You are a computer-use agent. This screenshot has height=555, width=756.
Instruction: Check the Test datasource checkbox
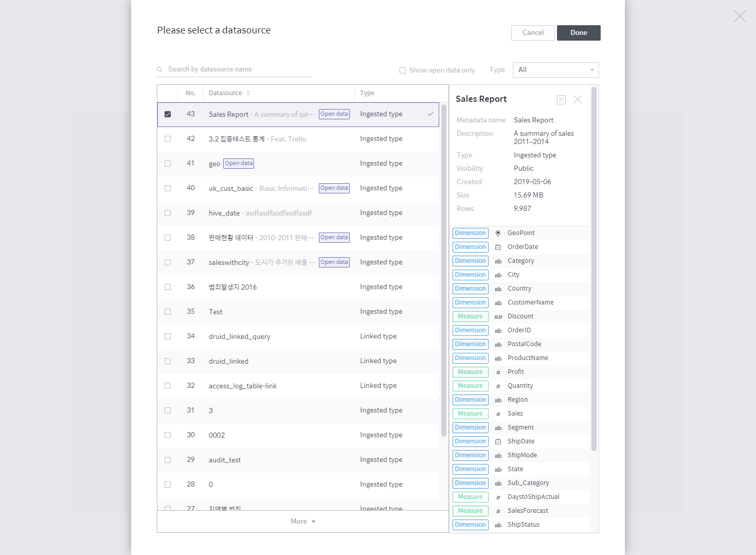click(168, 312)
